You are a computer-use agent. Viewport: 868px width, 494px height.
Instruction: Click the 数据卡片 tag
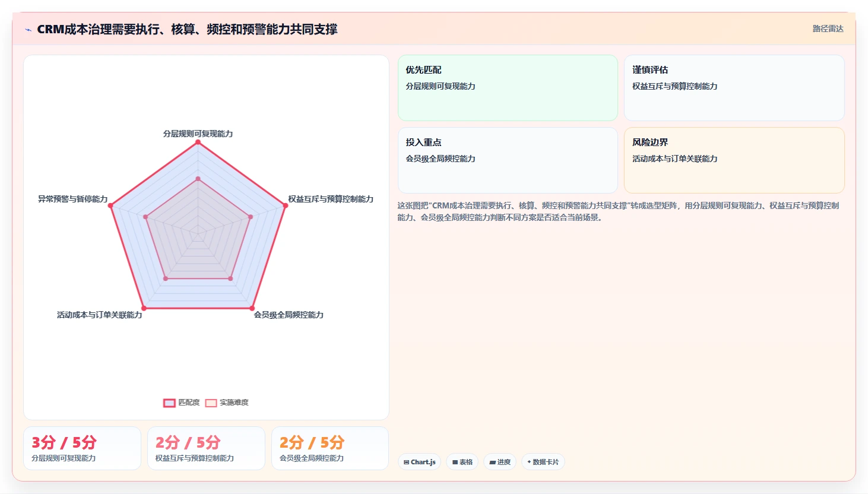tap(543, 462)
